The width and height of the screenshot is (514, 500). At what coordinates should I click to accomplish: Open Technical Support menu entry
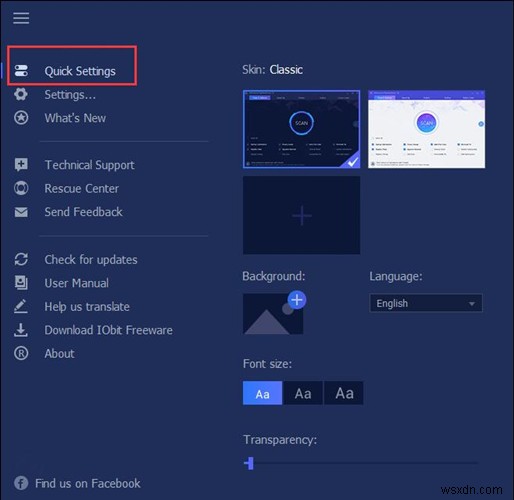89,165
